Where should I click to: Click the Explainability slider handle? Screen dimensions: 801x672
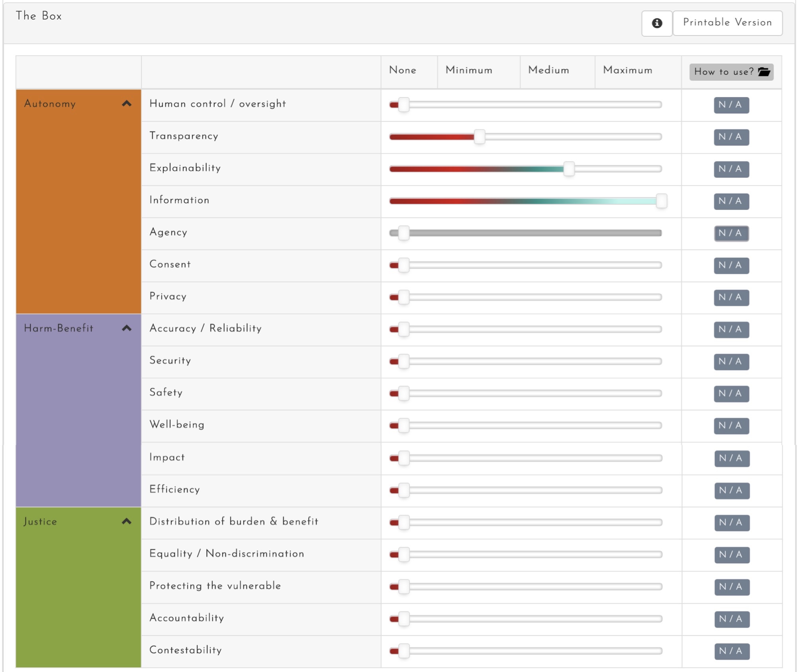click(x=569, y=169)
